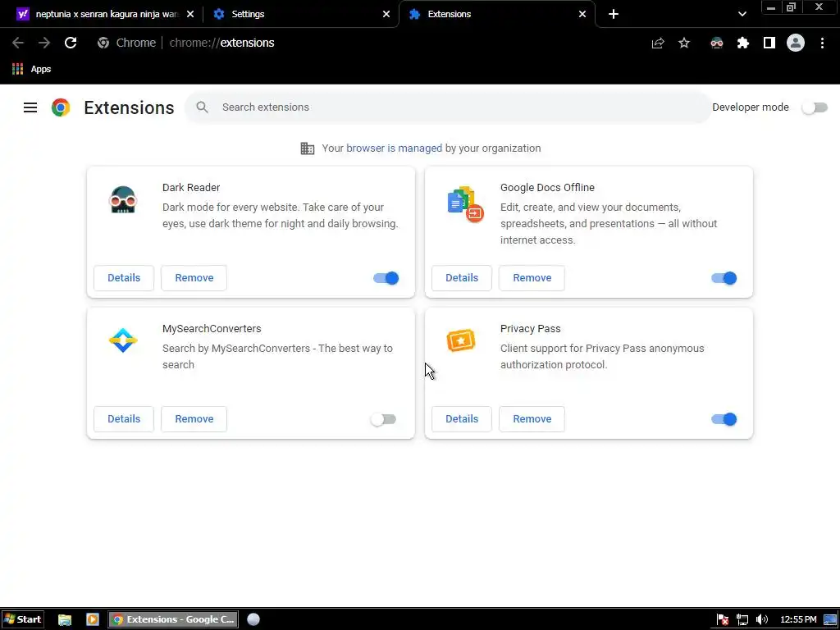Image resolution: width=840 pixels, height=630 pixels.
Task: Click the round gray icon on the taskbar
Action: (253, 620)
